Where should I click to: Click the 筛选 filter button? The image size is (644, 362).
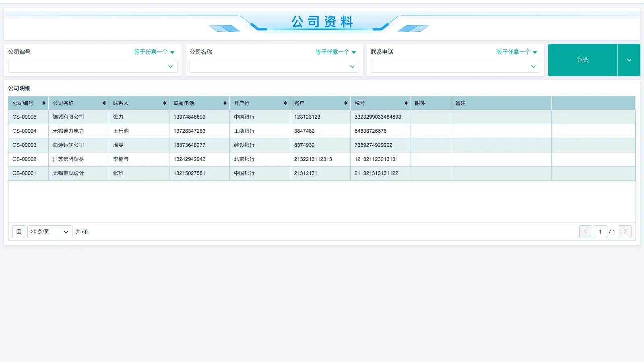point(582,60)
